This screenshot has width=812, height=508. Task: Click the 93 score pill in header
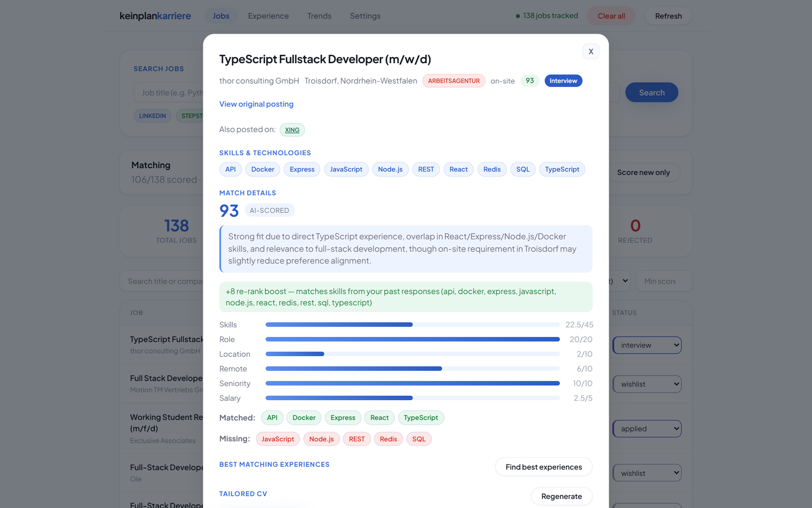click(x=529, y=81)
